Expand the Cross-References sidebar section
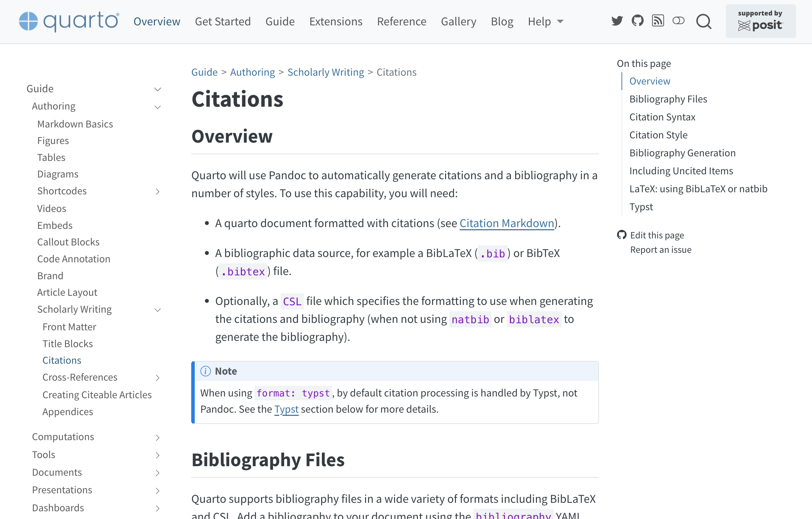 (x=158, y=378)
